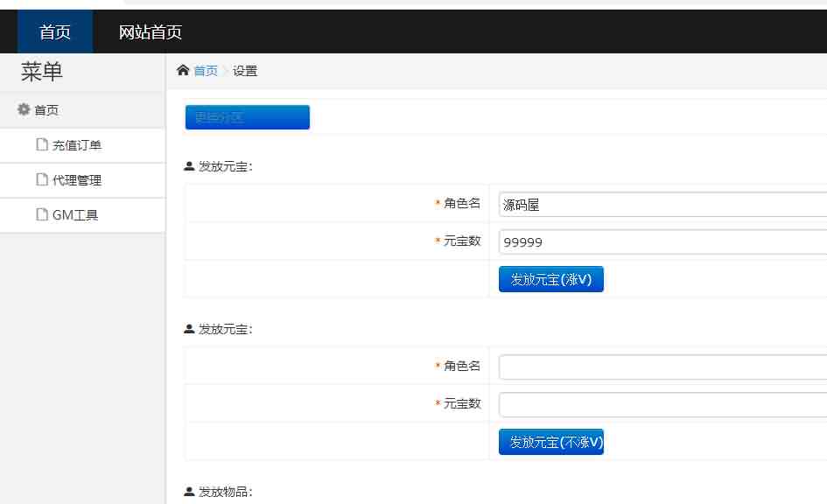Click the document icon next to GM工具
The height and width of the screenshot is (504, 827).
coord(40,214)
